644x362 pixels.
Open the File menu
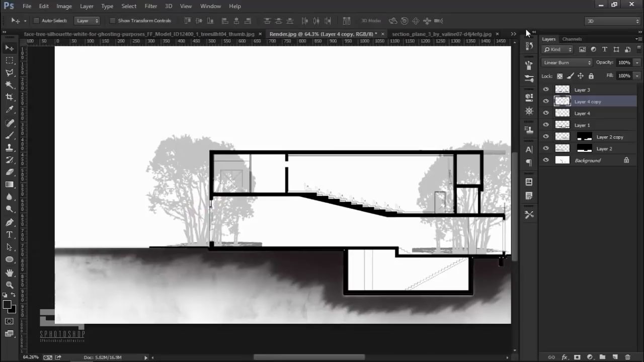27,6
